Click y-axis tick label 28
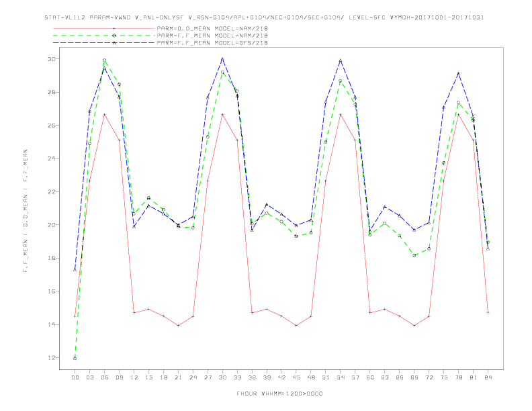 pyautogui.click(x=51, y=92)
